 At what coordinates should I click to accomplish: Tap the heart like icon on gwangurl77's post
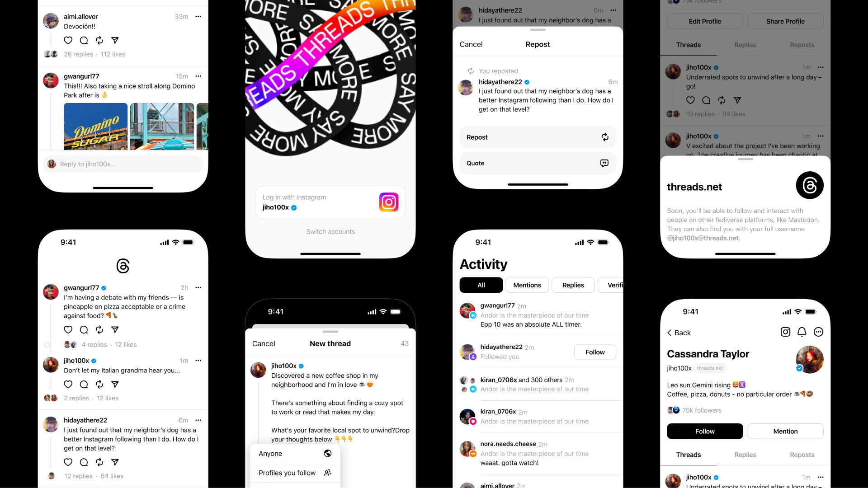pyautogui.click(x=68, y=330)
